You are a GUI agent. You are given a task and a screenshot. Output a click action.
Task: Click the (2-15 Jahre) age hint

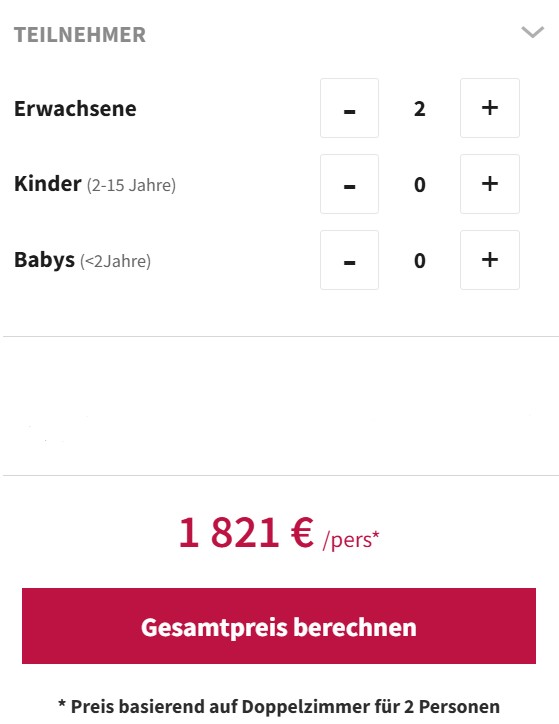(x=132, y=185)
